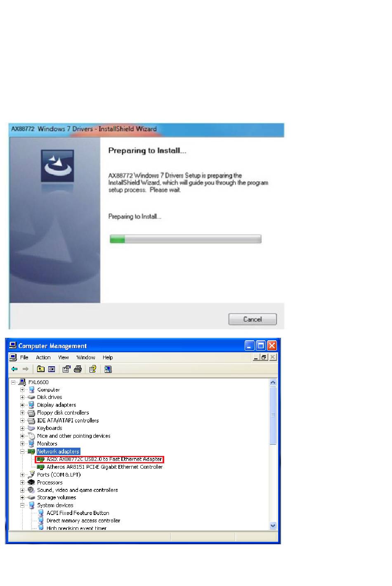Click the Help question-mark toolbar icon
392x586 pixels.
coord(93,369)
